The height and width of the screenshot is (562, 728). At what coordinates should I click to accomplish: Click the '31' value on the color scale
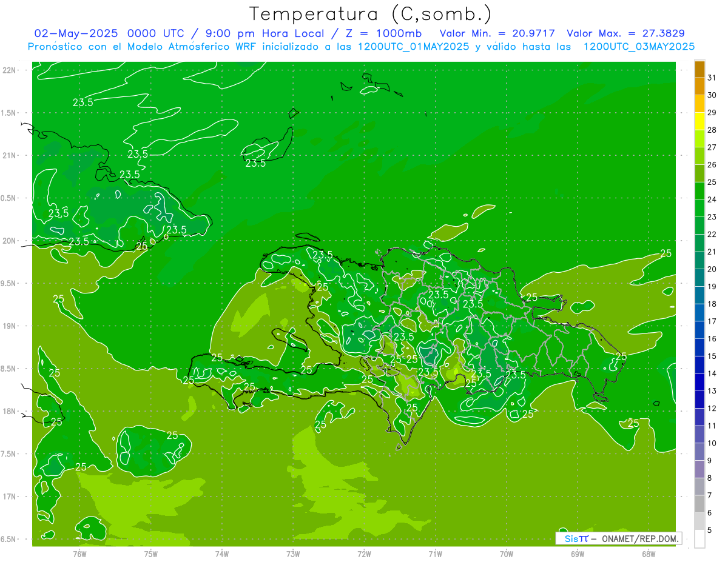712,78
